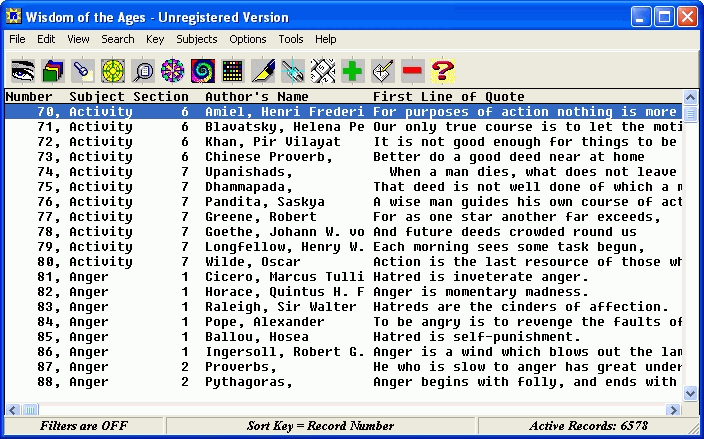
Task: Click the horizontal scrollbar right arrow
Action: 675,409
